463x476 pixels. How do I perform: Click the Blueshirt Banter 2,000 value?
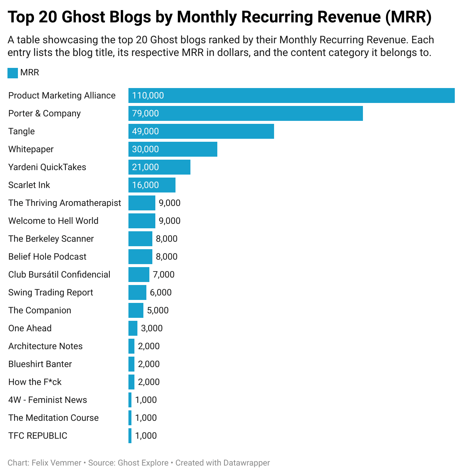149,364
